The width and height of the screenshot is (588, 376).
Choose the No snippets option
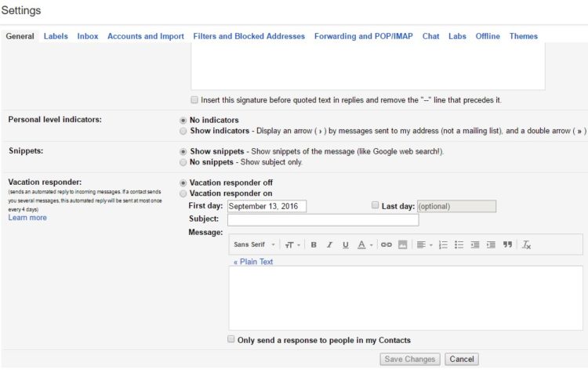tap(183, 162)
